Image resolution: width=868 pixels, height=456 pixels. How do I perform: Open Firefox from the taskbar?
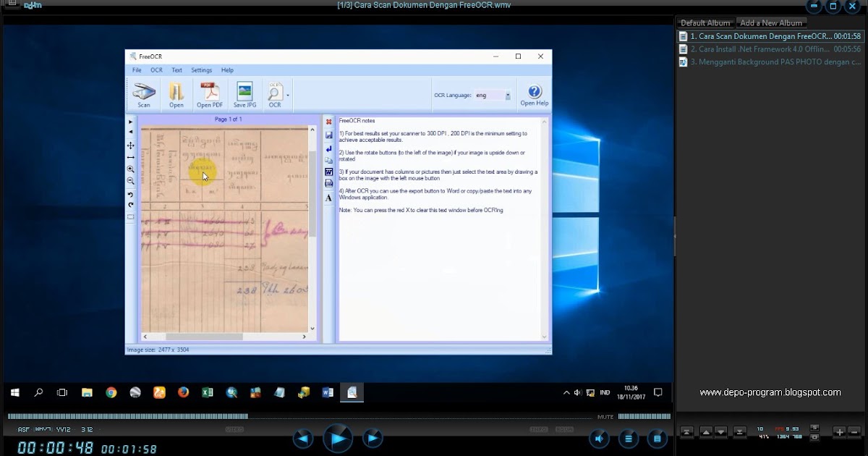coord(183,392)
